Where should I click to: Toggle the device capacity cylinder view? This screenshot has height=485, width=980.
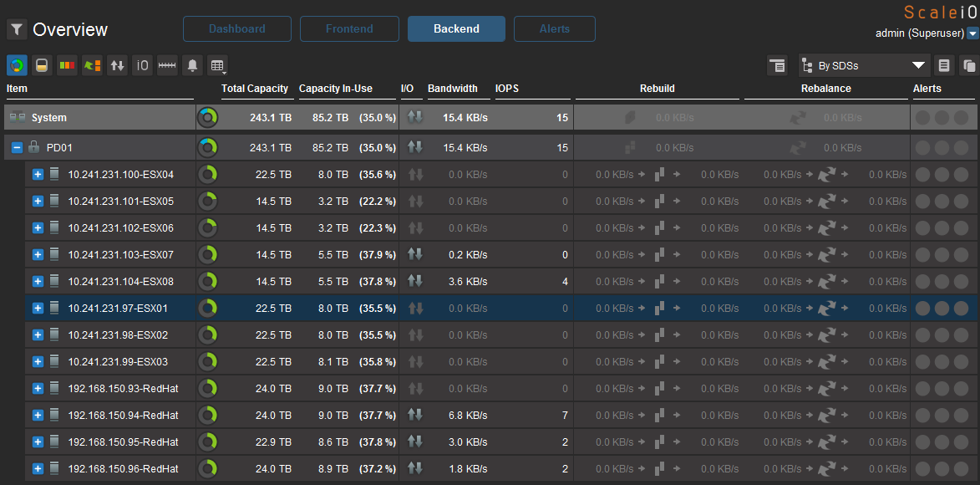42,65
